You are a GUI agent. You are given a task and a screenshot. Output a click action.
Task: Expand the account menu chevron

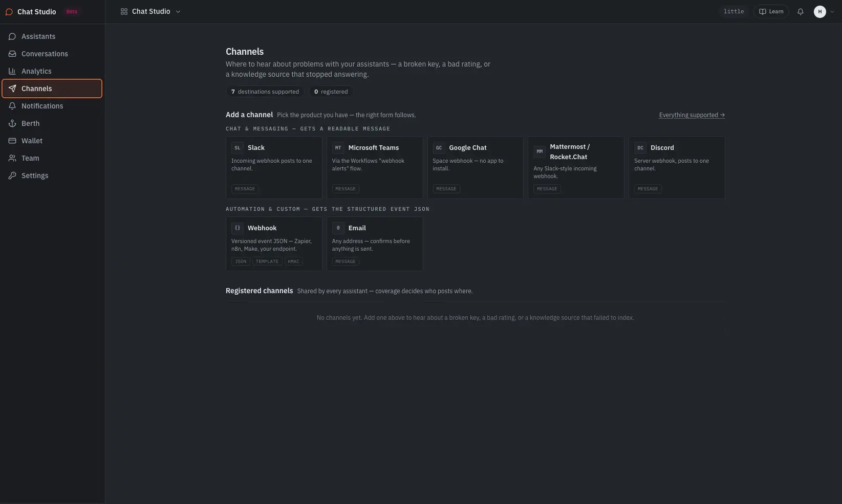(832, 12)
